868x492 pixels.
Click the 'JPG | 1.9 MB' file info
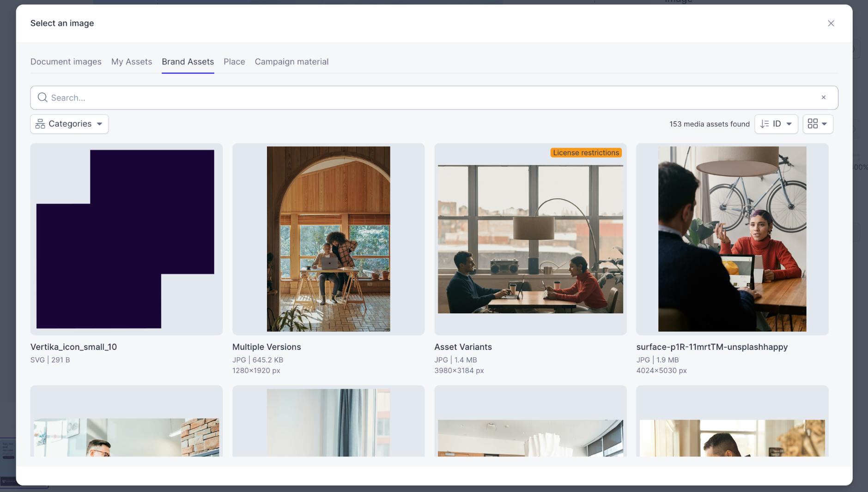(x=657, y=360)
